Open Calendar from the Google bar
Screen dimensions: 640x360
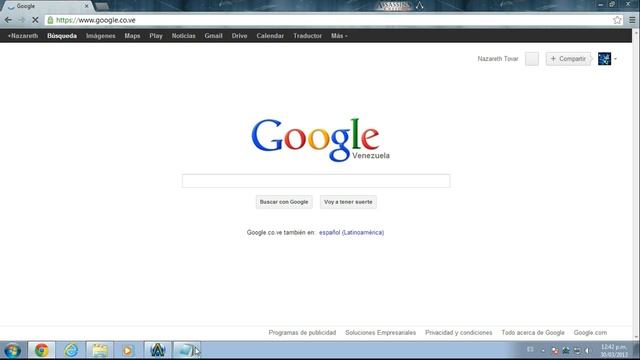coord(270,36)
